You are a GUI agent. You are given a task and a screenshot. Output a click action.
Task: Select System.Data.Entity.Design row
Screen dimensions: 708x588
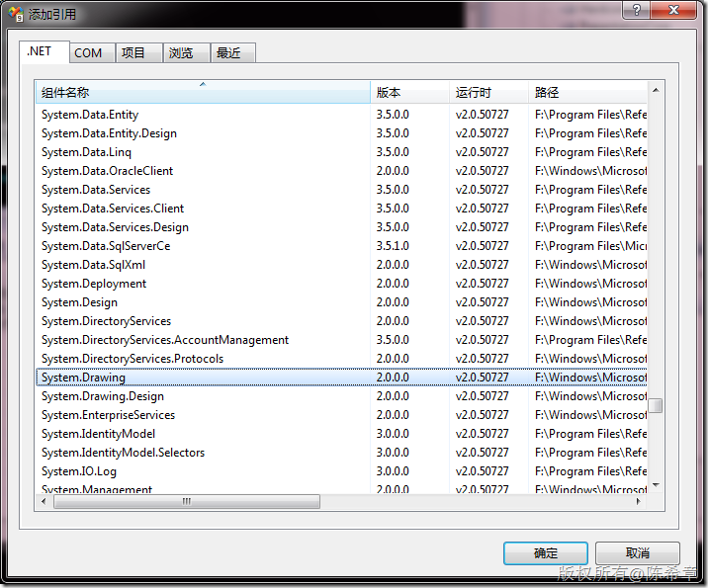click(x=341, y=133)
